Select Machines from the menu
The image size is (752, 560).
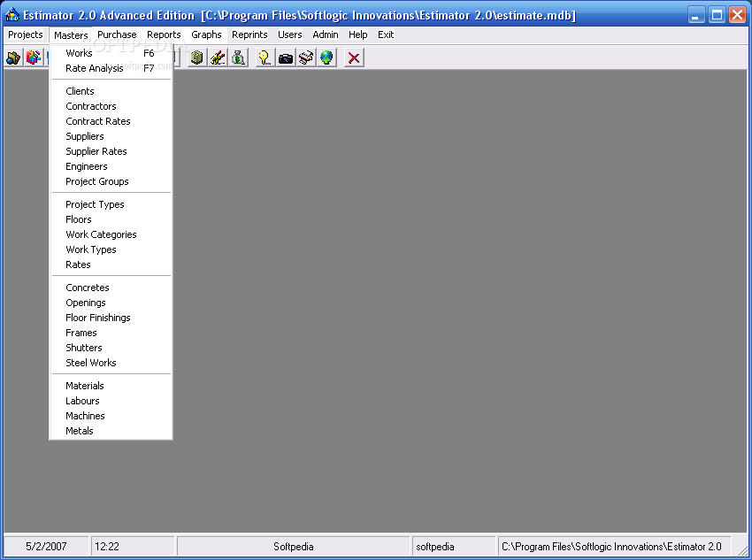pos(111,416)
